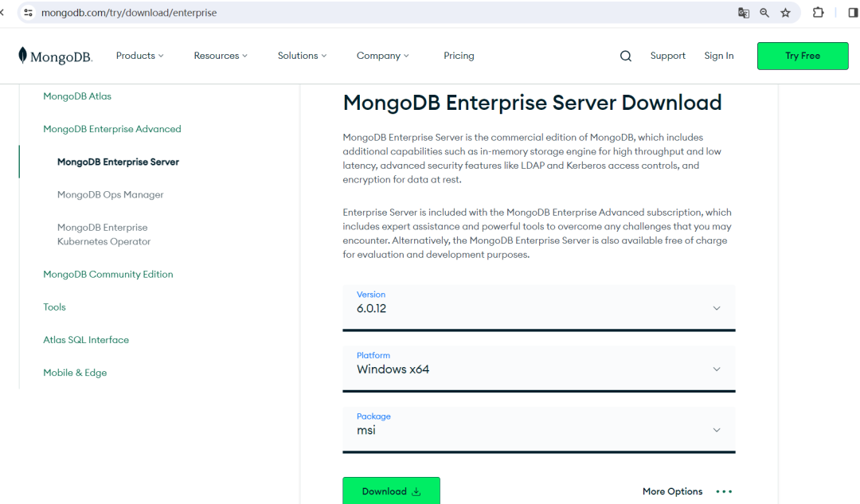Image resolution: width=860 pixels, height=504 pixels.
Task: Open the Pricing page
Action: tap(459, 56)
